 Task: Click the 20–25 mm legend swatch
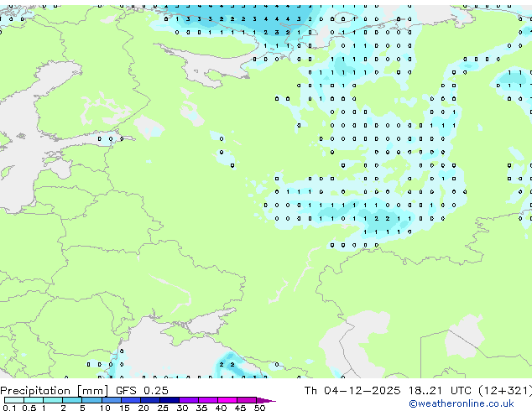(150, 400)
